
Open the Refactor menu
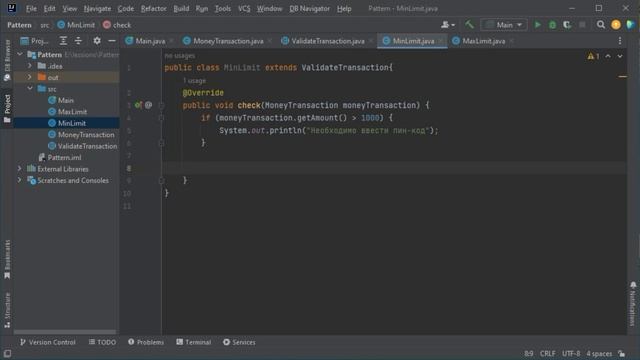[x=153, y=9]
